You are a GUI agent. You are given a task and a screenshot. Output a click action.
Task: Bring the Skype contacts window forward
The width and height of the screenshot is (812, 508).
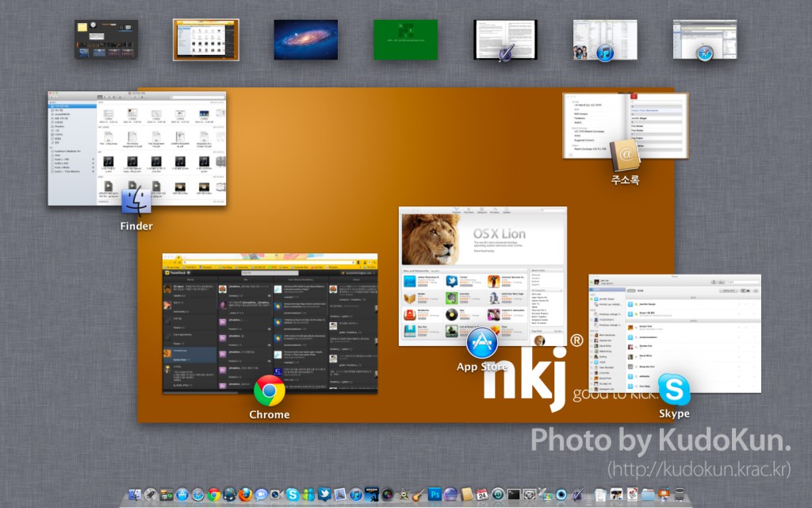pyautogui.click(x=675, y=333)
